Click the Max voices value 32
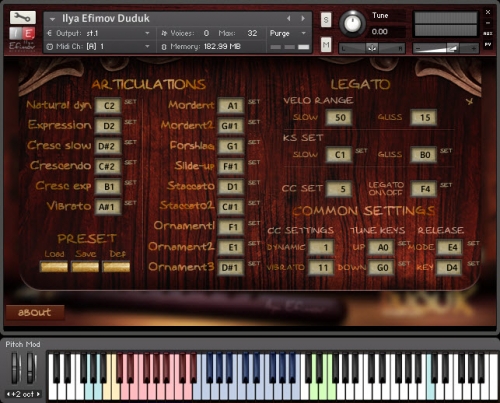Screen dimensions: 500x403 point(252,33)
